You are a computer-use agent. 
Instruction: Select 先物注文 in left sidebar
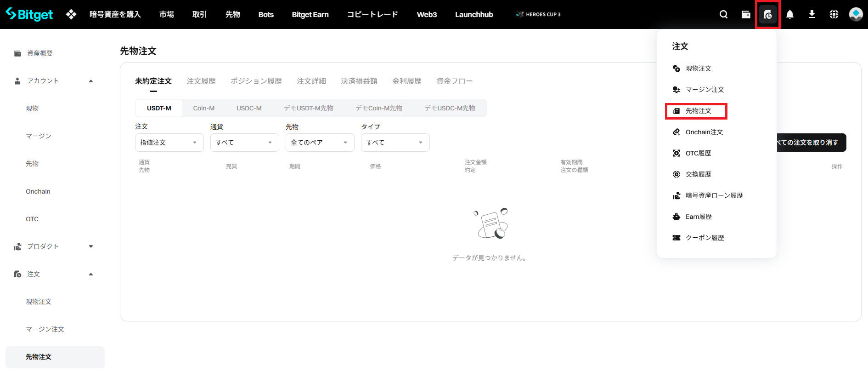tap(55, 357)
